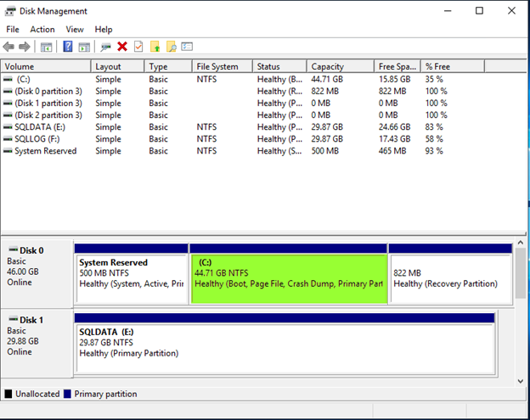Click the Connect/Rescan disks toolbar icon
The image size is (530, 420).
[106, 47]
